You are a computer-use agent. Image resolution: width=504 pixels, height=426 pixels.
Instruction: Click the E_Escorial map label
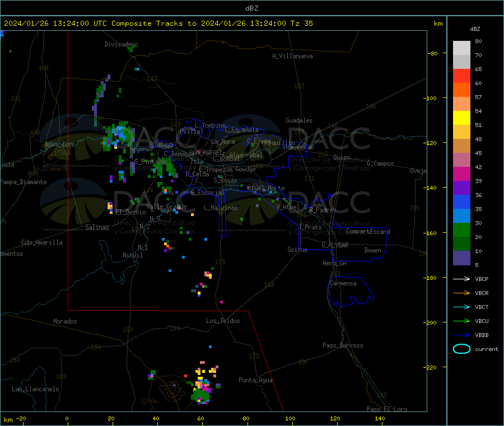point(207,193)
